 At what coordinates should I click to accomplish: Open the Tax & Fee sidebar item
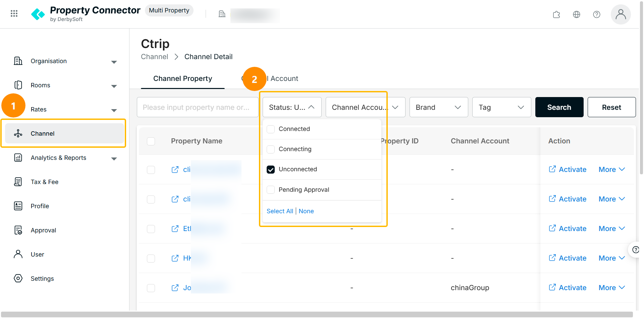pos(64,182)
